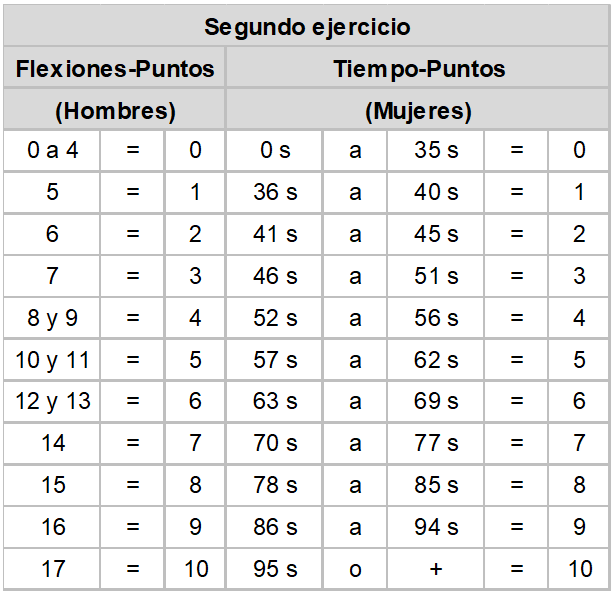Select the '10 y 11' flexiones cell
This screenshot has width=614, height=592.
[x=52, y=360]
